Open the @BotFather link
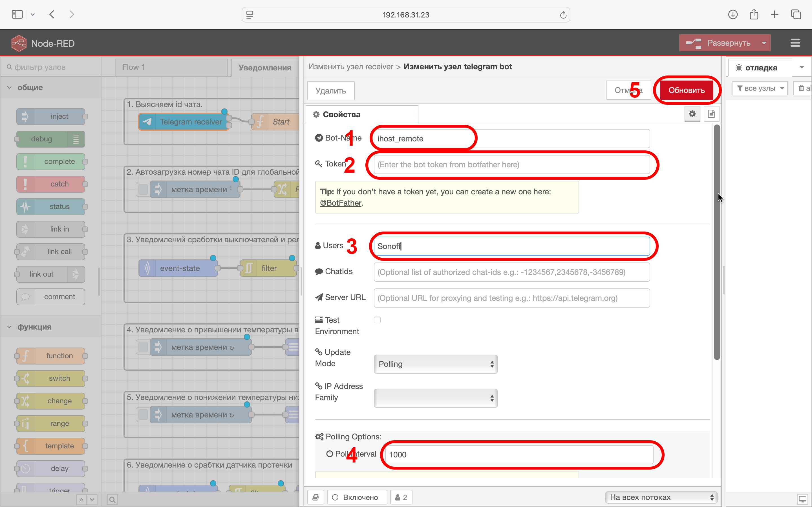Screen dimensions: 812x507 (x=340, y=203)
